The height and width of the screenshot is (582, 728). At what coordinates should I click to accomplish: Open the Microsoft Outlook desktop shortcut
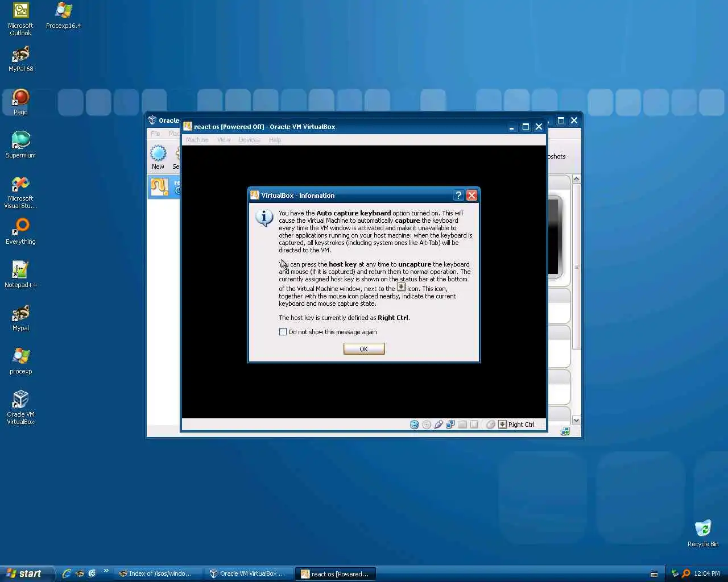pyautogui.click(x=20, y=19)
